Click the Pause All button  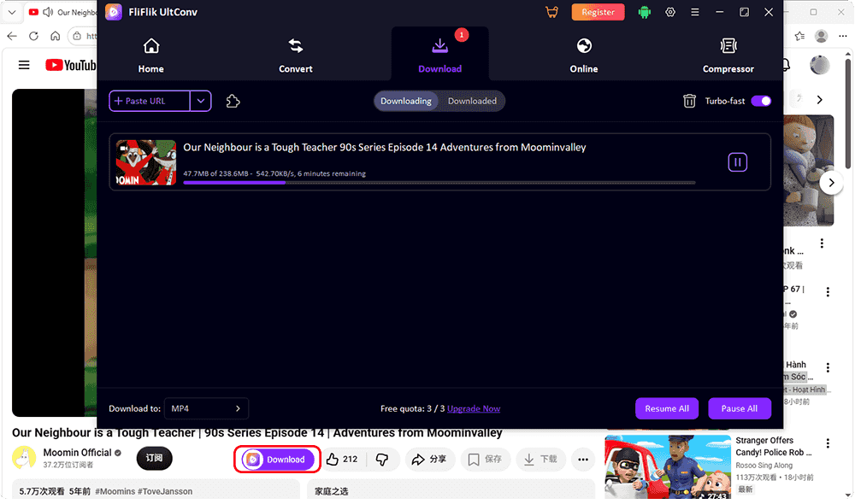click(740, 408)
